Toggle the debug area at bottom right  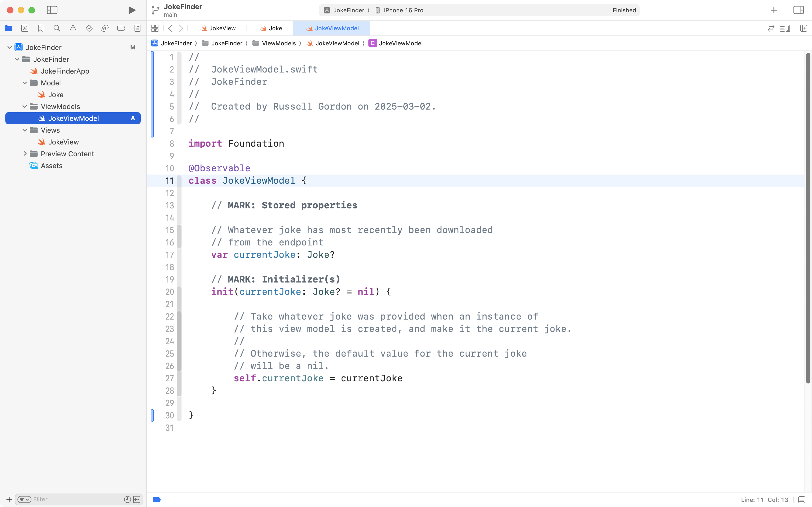click(802, 500)
